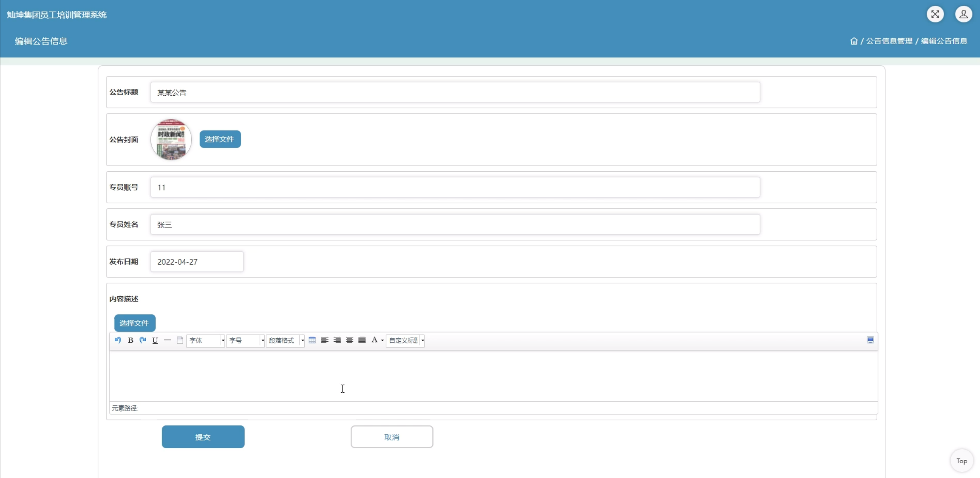Click the 发布日期 date input field

click(197, 262)
